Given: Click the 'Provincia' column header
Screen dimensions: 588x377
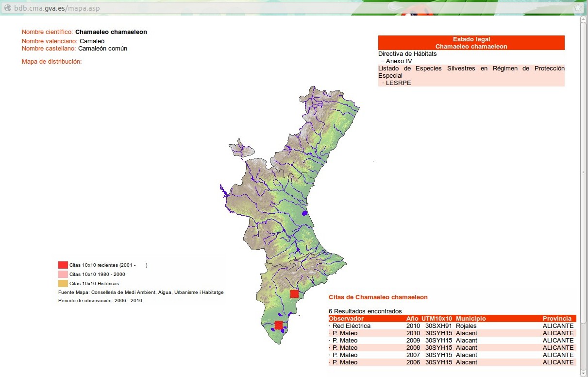Looking at the screenshot, I should coord(557,318).
